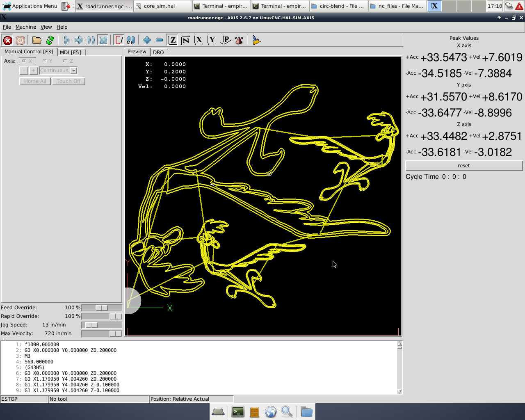Click the zoom in plus icon
The image size is (525, 420).
tap(147, 40)
